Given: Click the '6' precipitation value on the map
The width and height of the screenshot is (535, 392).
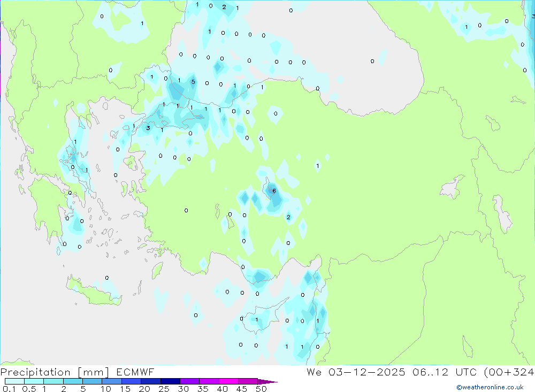Looking at the screenshot, I should (x=274, y=191).
